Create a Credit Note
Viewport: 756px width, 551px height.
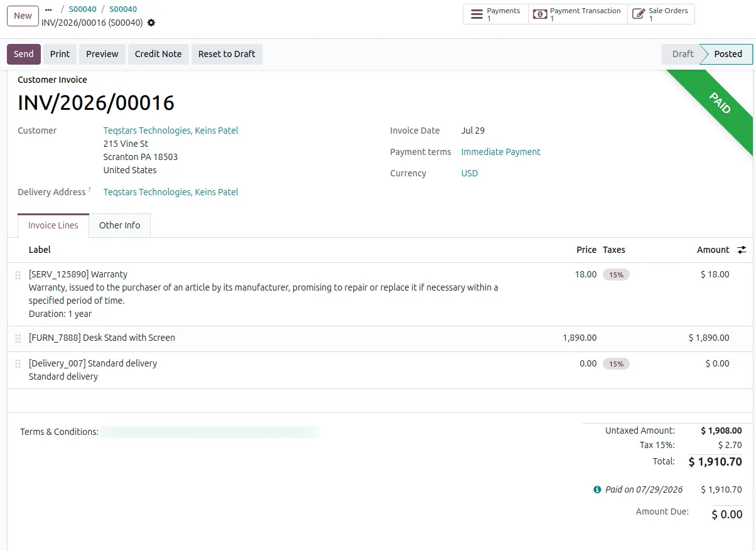pos(158,54)
